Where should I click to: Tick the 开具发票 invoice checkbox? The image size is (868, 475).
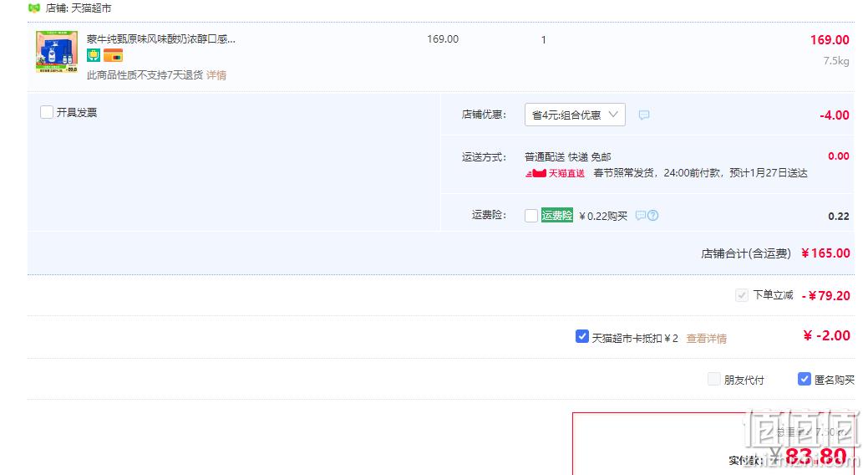coord(47,113)
